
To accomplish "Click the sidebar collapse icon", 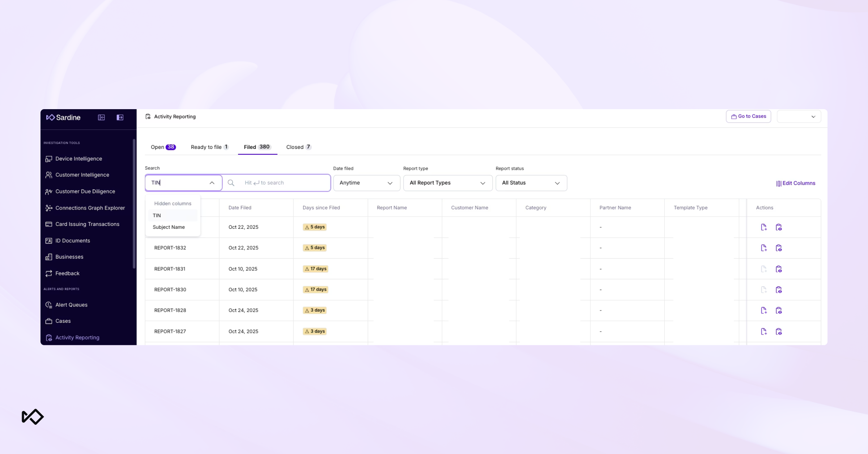I will coord(101,117).
